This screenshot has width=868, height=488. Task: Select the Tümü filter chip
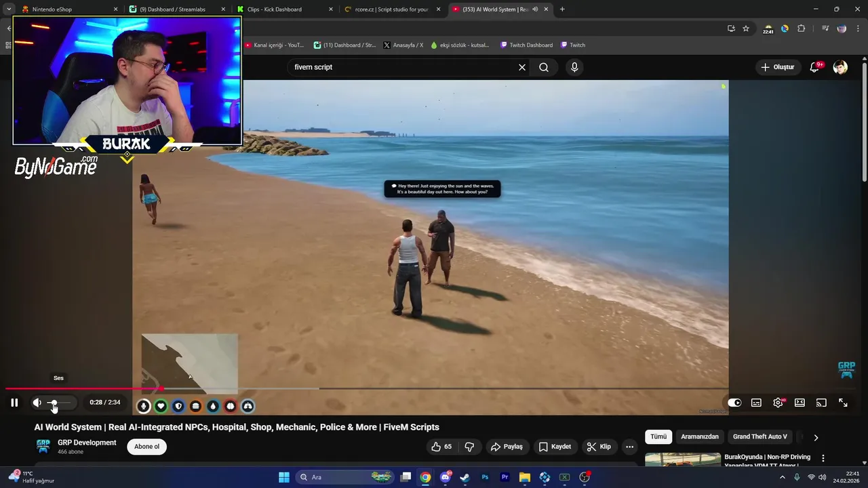(658, 436)
